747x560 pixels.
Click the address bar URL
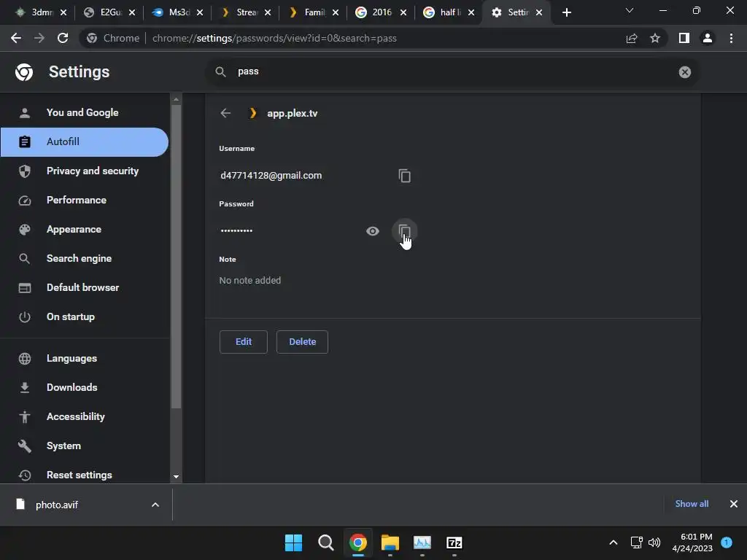point(274,38)
